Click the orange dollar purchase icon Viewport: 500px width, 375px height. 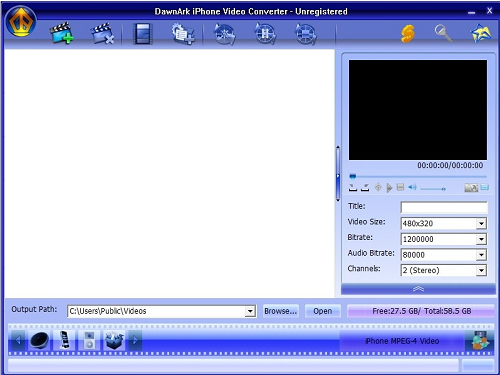coord(408,34)
